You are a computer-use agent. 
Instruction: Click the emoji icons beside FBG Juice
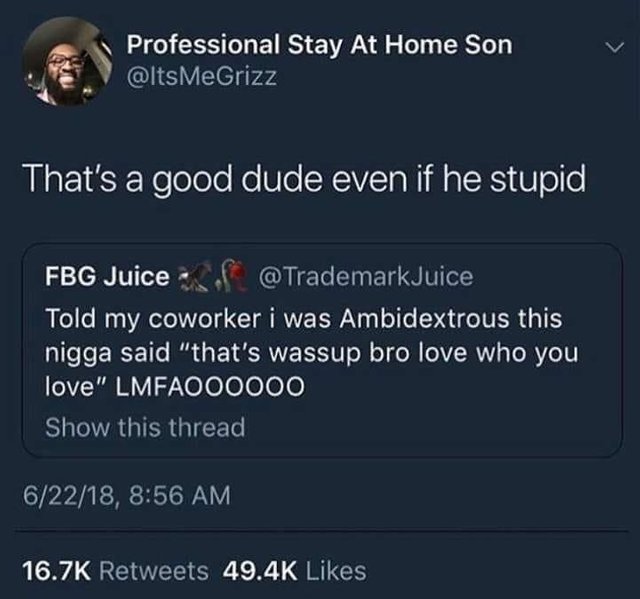(x=212, y=277)
